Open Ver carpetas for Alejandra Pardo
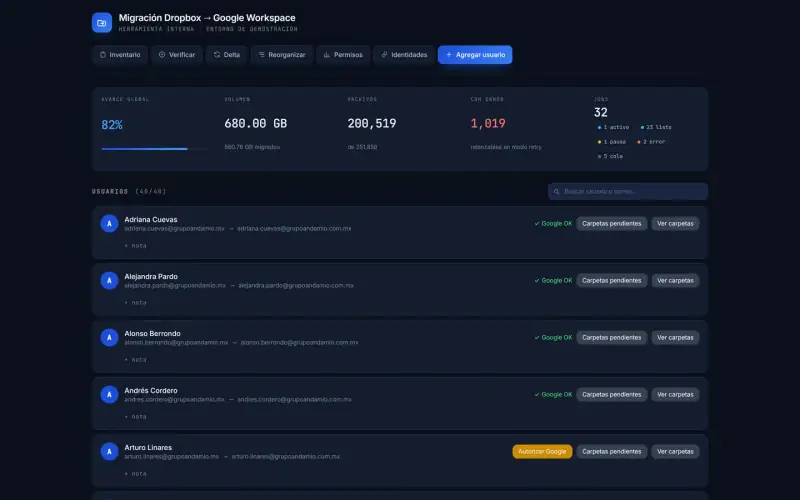The image size is (800, 500). point(675,281)
